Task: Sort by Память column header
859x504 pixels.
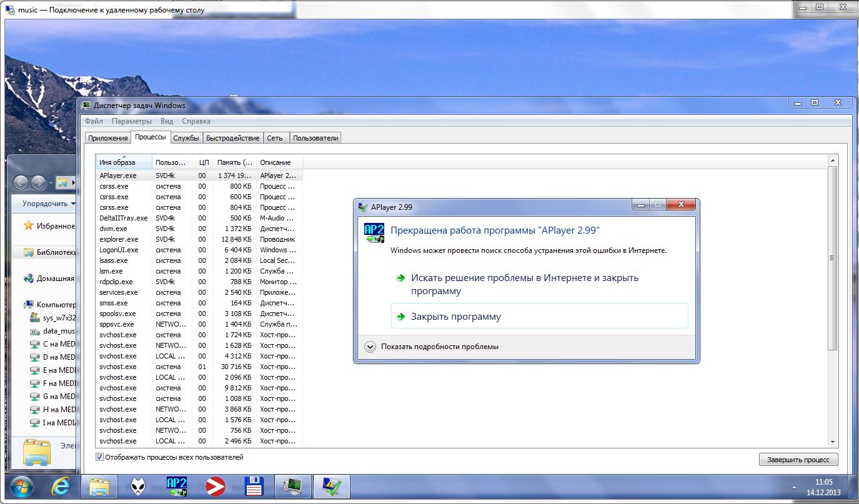Action: point(234,162)
